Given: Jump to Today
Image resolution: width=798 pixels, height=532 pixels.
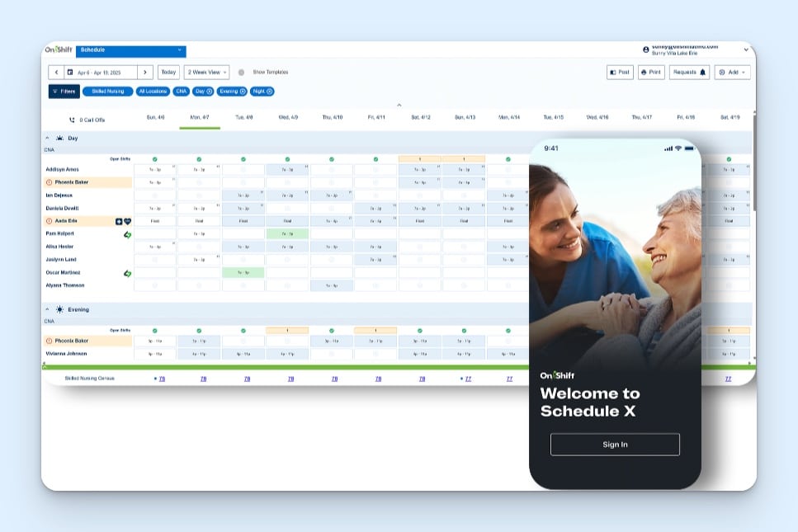Looking at the screenshot, I should [x=168, y=73].
